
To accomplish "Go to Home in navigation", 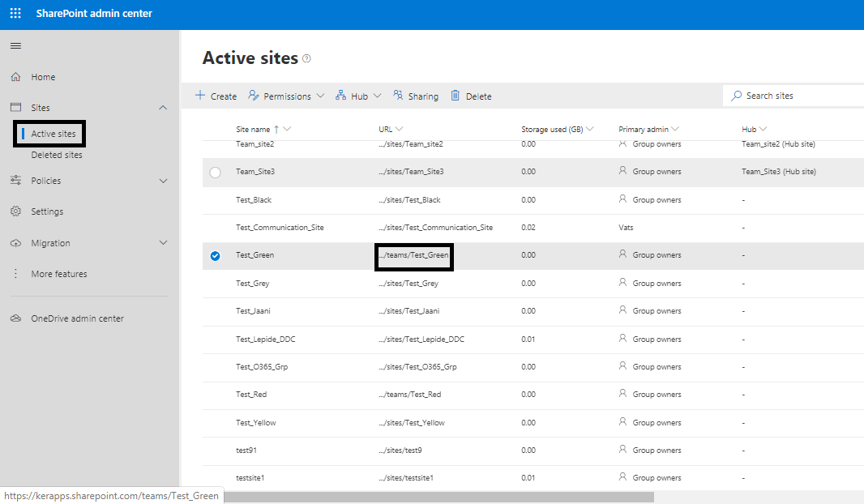I will 43,77.
